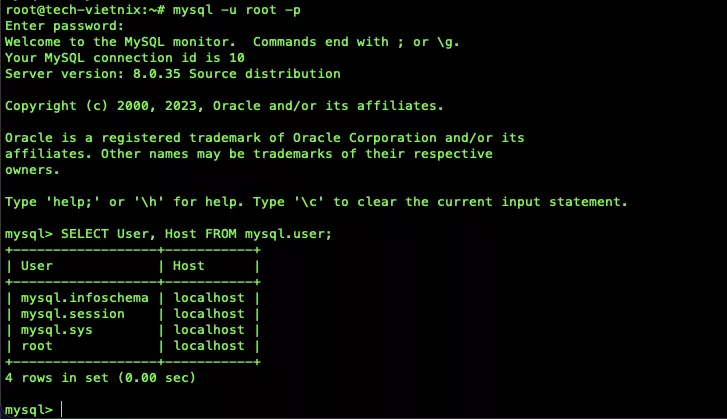Click localhost in the mysql.infoschema row
The image size is (727, 419).
[209, 298]
